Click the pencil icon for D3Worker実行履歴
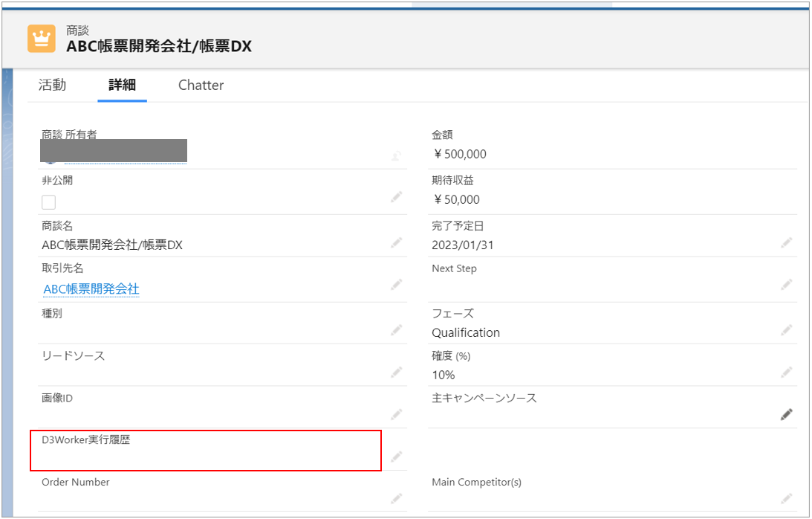Viewport: 812px width, 519px height. pos(397,456)
